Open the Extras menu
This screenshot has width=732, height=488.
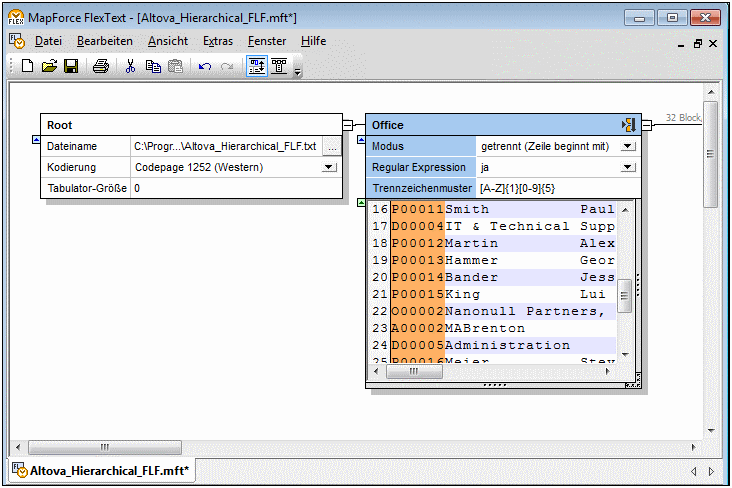point(217,41)
